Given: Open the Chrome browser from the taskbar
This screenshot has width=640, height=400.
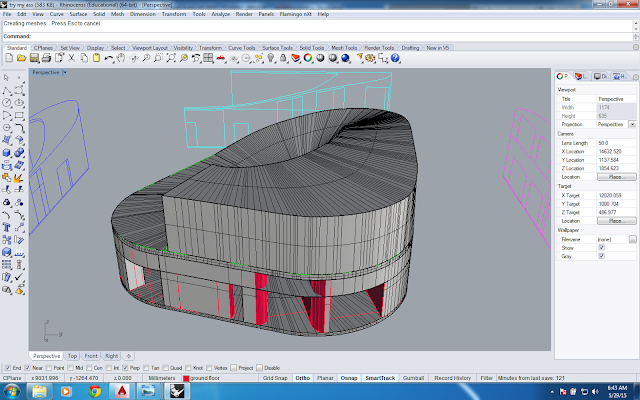Looking at the screenshot, I should tap(94, 392).
